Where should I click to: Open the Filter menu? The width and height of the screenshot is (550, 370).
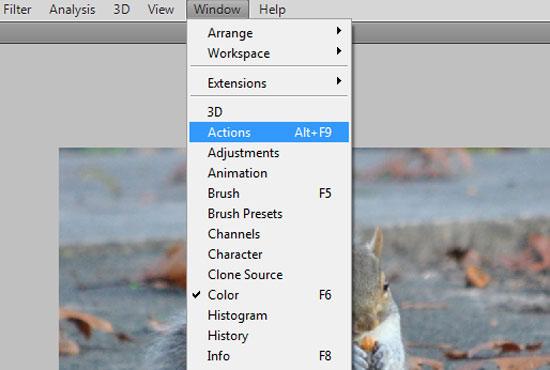point(17,9)
